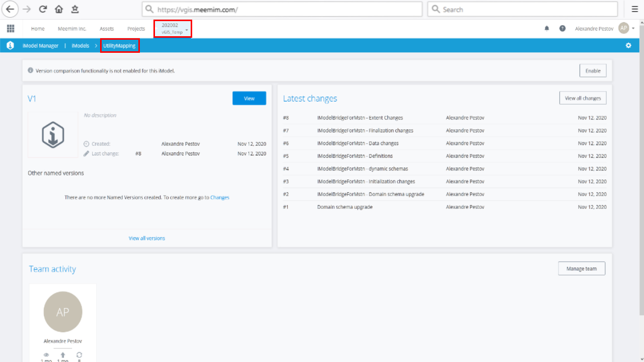Click the UtilityMapping breadcrumb
This screenshot has height=362, width=644.
119,46
